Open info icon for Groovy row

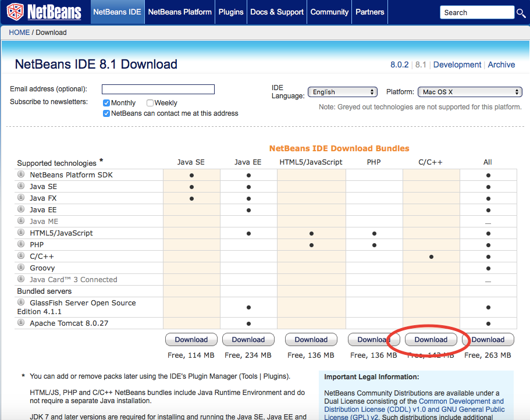coord(21,267)
